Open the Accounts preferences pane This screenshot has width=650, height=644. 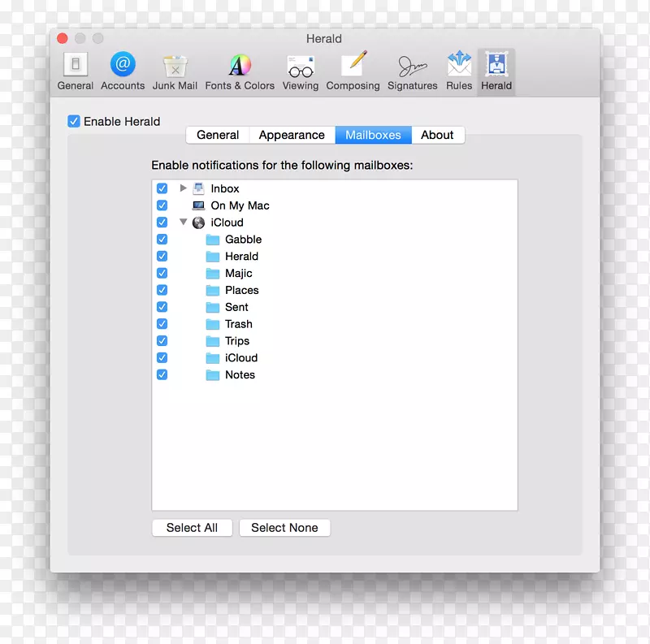point(122,70)
